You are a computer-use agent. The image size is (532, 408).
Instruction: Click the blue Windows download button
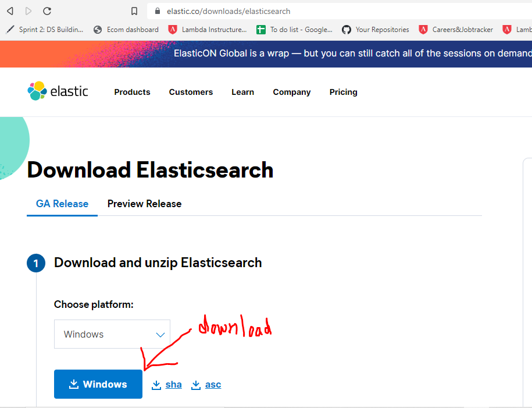point(98,384)
